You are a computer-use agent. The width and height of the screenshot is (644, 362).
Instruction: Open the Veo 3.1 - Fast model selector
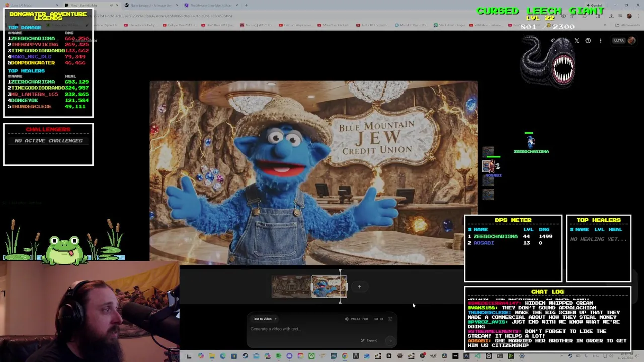pyautogui.click(x=356, y=319)
